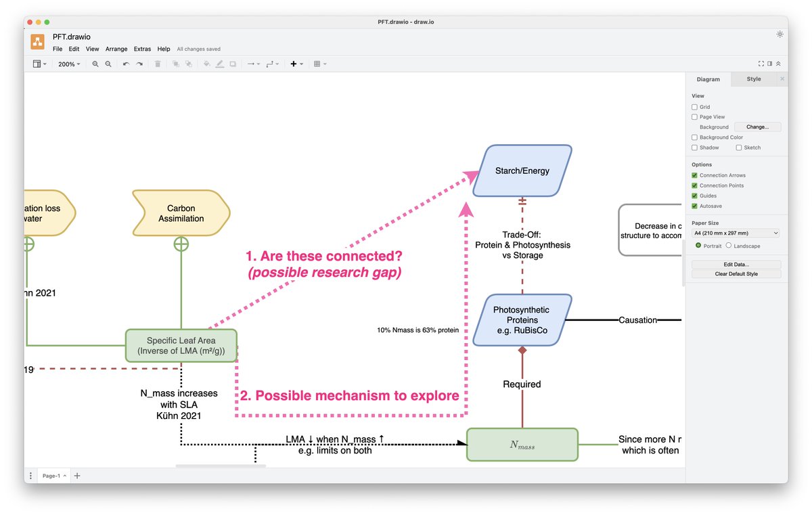Collapse the toolbar with double-chevron icon
Viewport: 812px width, 515px height.
(x=778, y=64)
